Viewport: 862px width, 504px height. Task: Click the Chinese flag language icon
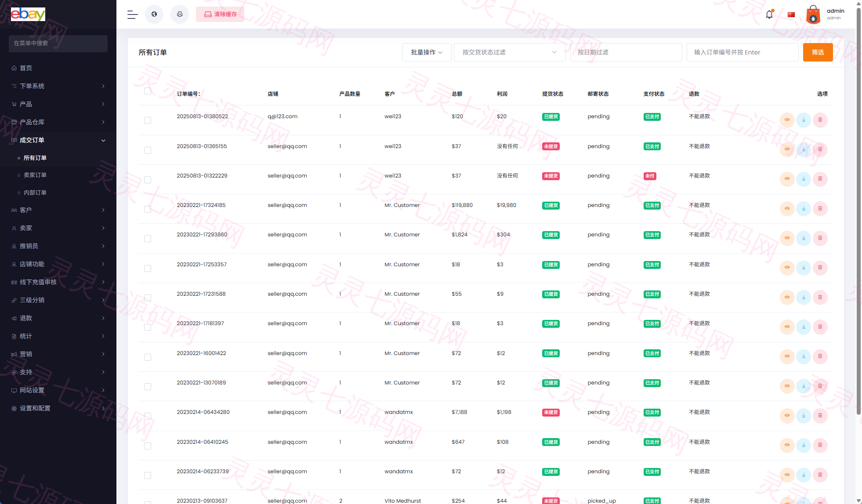791,15
